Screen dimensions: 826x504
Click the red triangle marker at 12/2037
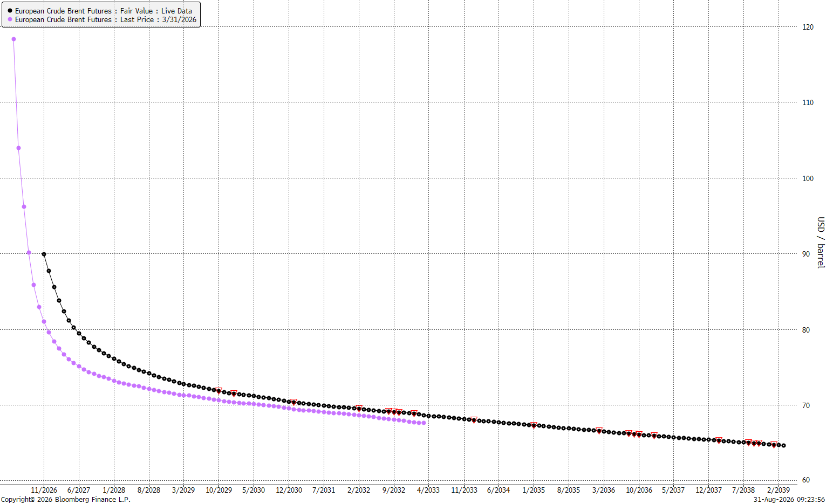tap(719, 440)
